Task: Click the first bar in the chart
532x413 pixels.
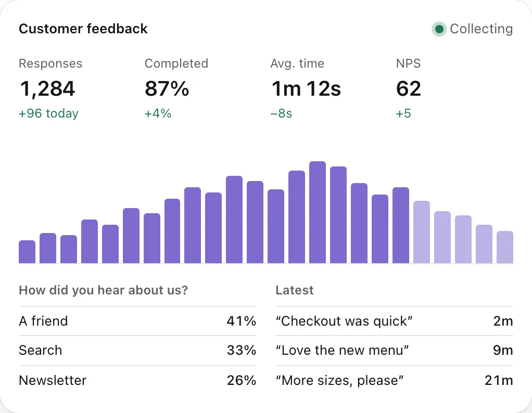Action: (x=27, y=252)
